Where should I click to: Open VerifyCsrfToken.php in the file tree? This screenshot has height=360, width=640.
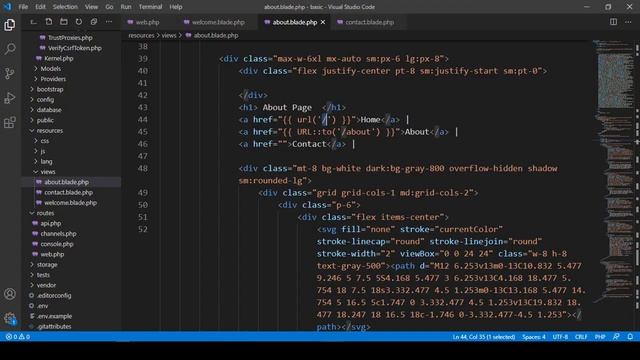75,48
